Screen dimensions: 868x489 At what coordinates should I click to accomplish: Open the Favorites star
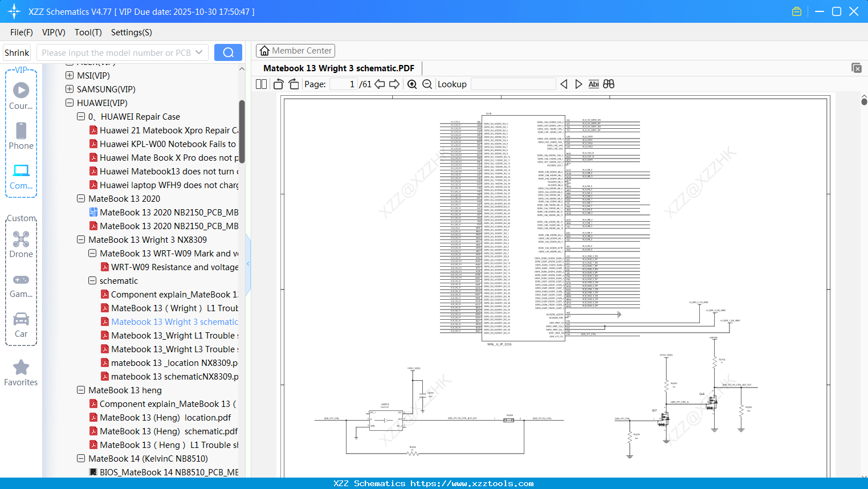(x=21, y=373)
